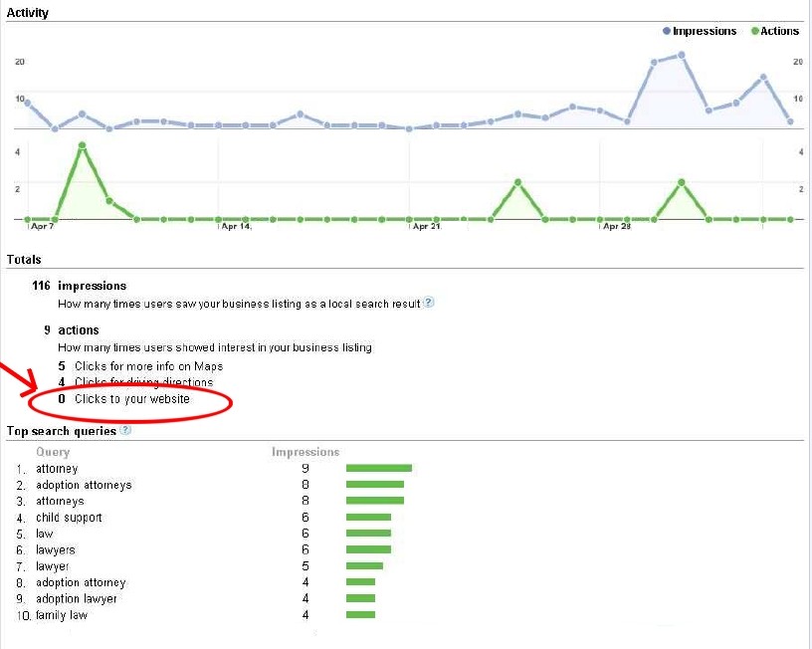Click the Actions legend label

coord(779,31)
